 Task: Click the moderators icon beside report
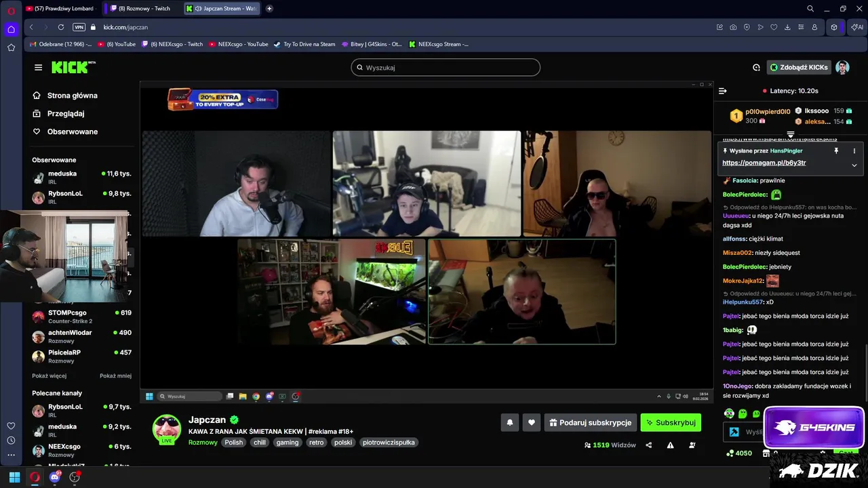(x=692, y=445)
